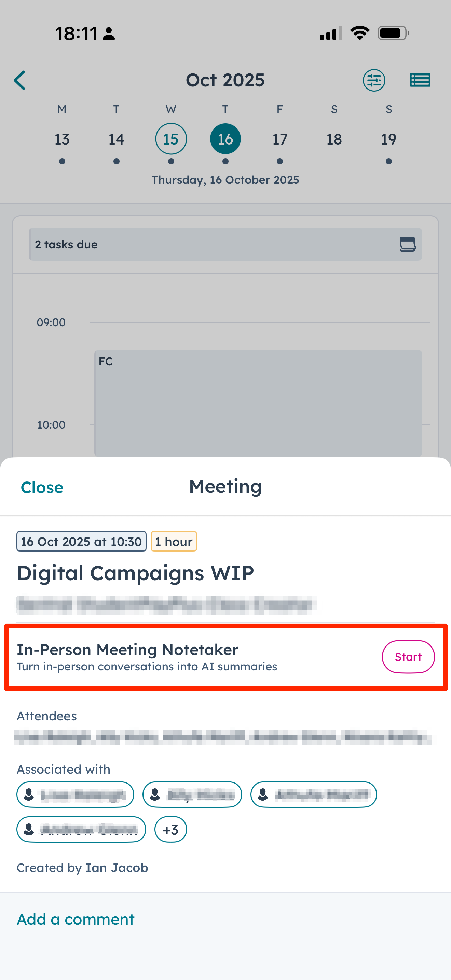
Task: Tap the back arrow chevron
Action: pos(20,80)
